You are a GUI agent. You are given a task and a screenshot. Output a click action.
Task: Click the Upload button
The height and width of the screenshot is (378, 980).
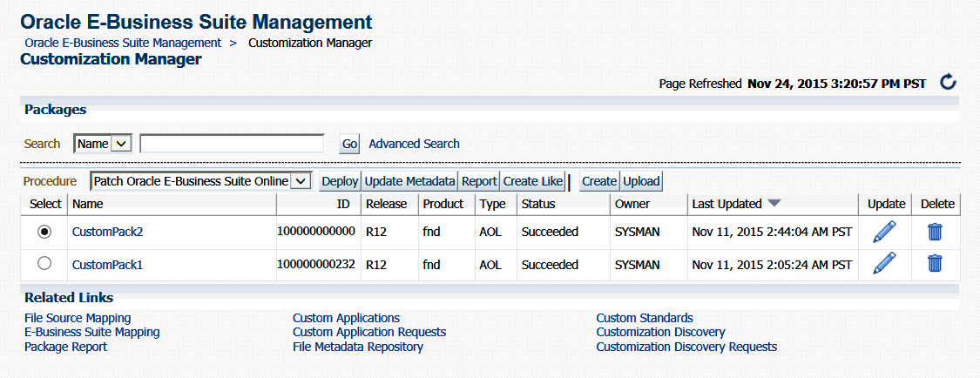click(642, 181)
